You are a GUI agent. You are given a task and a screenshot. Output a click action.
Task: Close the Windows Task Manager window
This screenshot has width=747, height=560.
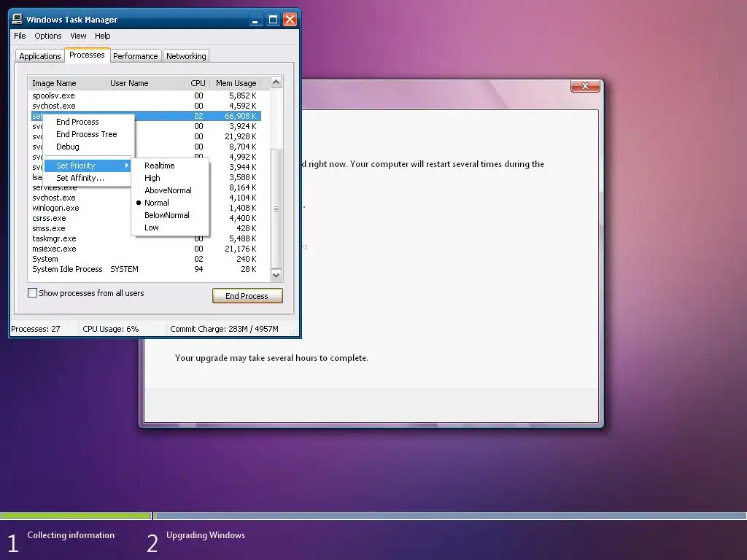click(290, 20)
